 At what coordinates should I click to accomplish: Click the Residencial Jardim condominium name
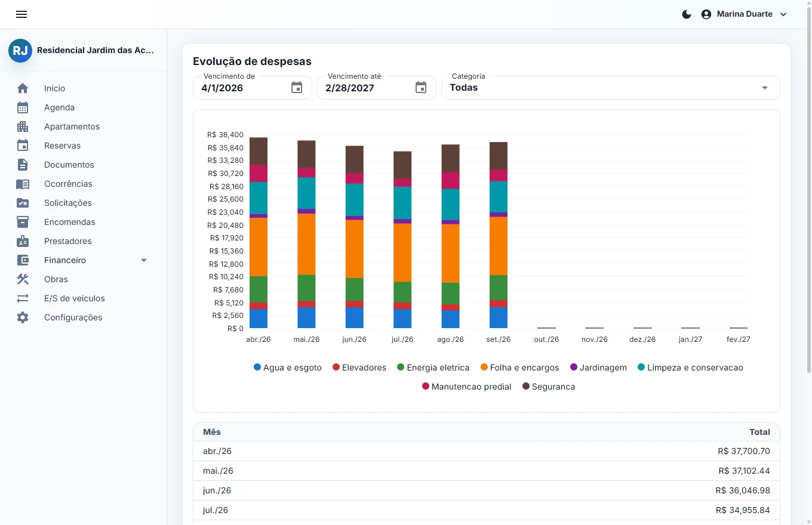tap(96, 51)
